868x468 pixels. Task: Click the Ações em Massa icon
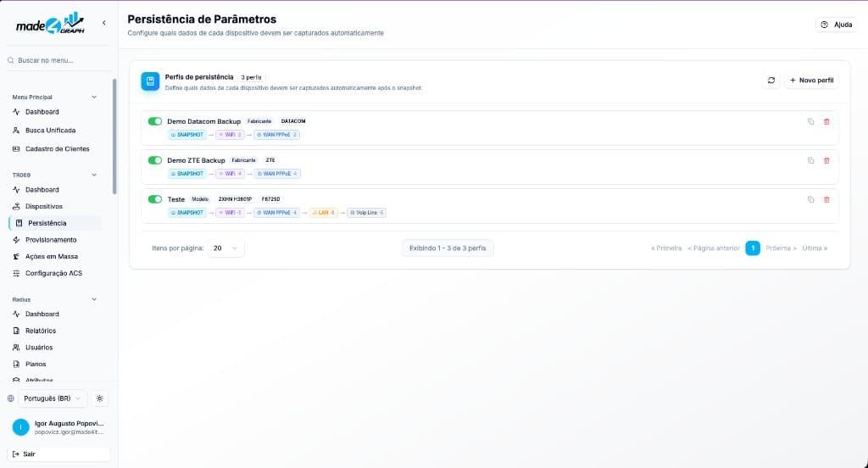pyautogui.click(x=16, y=256)
